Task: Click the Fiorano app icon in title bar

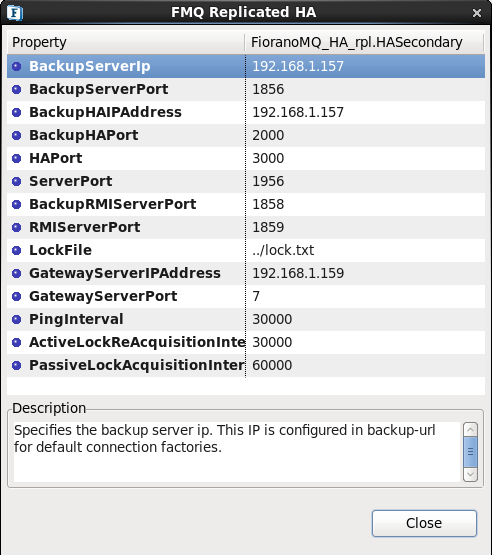Action: (x=15, y=13)
